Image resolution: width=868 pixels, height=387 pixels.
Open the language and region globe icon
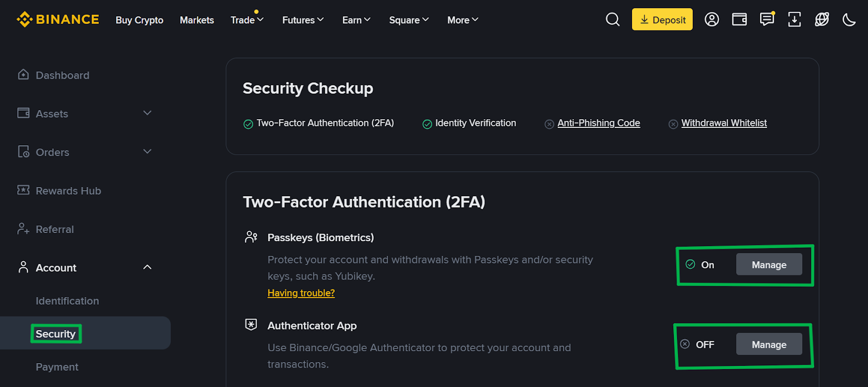tap(821, 19)
